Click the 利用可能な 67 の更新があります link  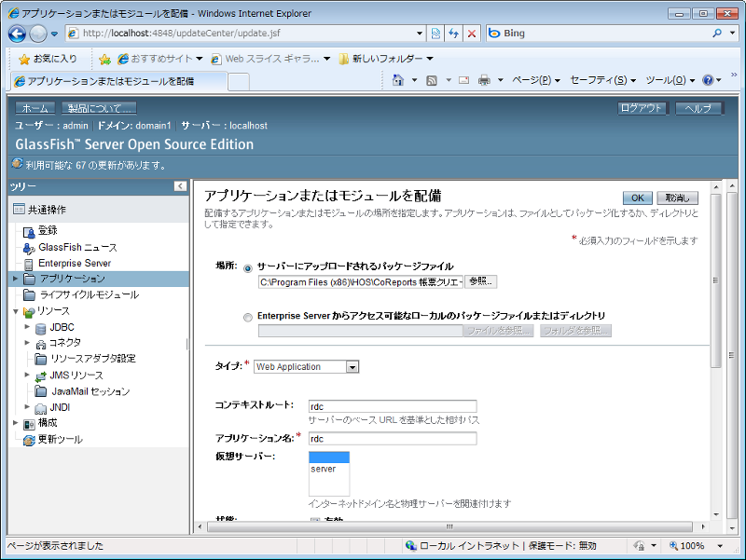pos(96,166)
